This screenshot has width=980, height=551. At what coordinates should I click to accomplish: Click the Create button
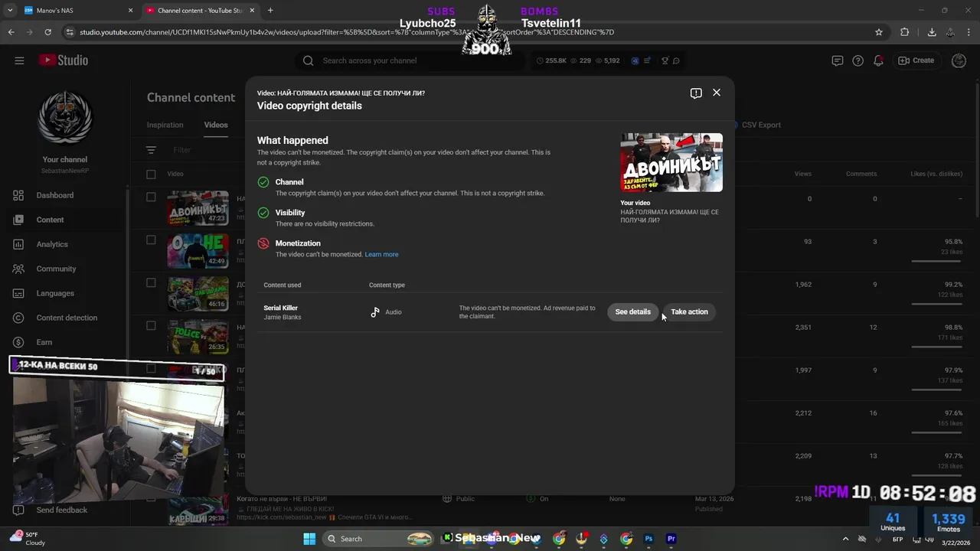coord(916,60)
